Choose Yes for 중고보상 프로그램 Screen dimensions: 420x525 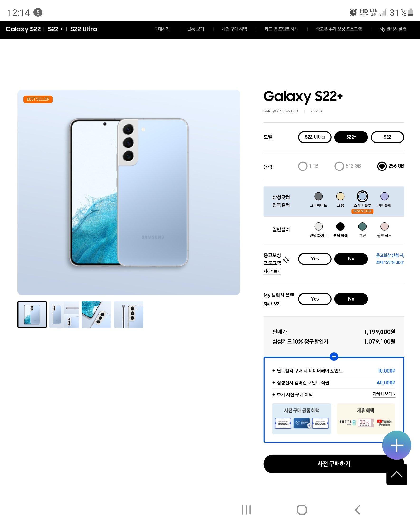[x=315, y=259]
